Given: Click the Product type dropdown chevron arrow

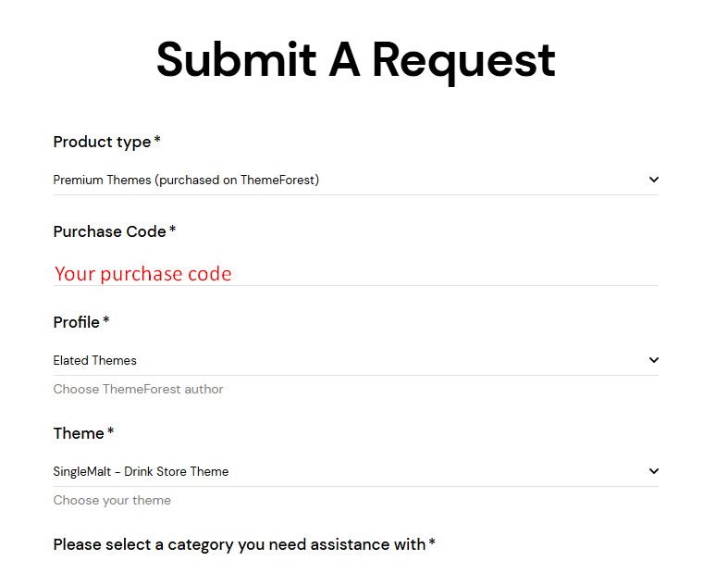Looking at the screenshot, I should (653, 180).
